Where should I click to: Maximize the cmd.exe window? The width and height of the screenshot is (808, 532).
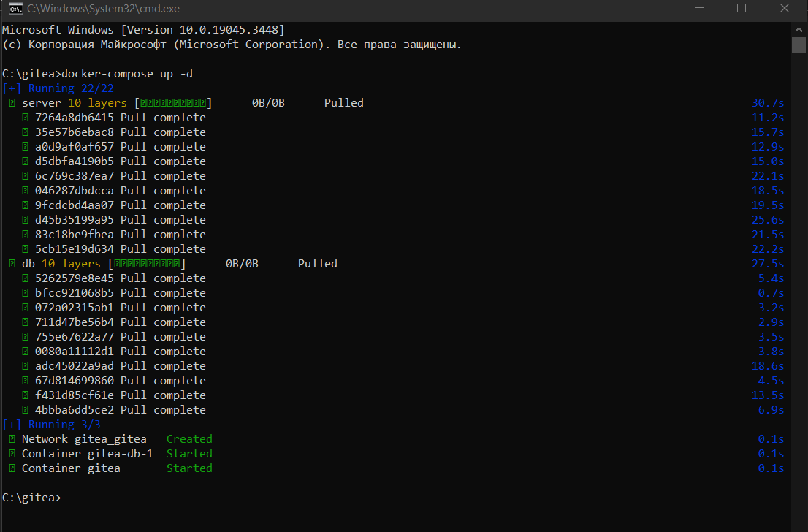(x=741, y=9)
